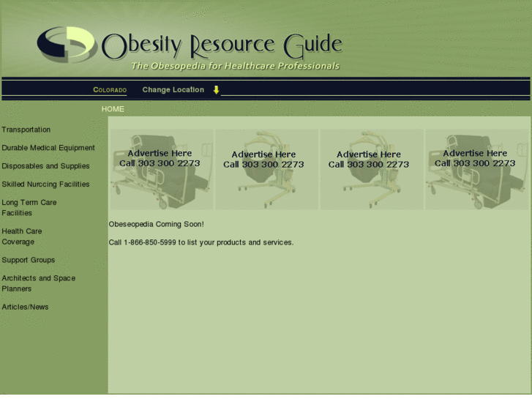Go to the HOME page link
Viewport: 532px width, 399px height.
pyautogui.click(x=113, y=109)
